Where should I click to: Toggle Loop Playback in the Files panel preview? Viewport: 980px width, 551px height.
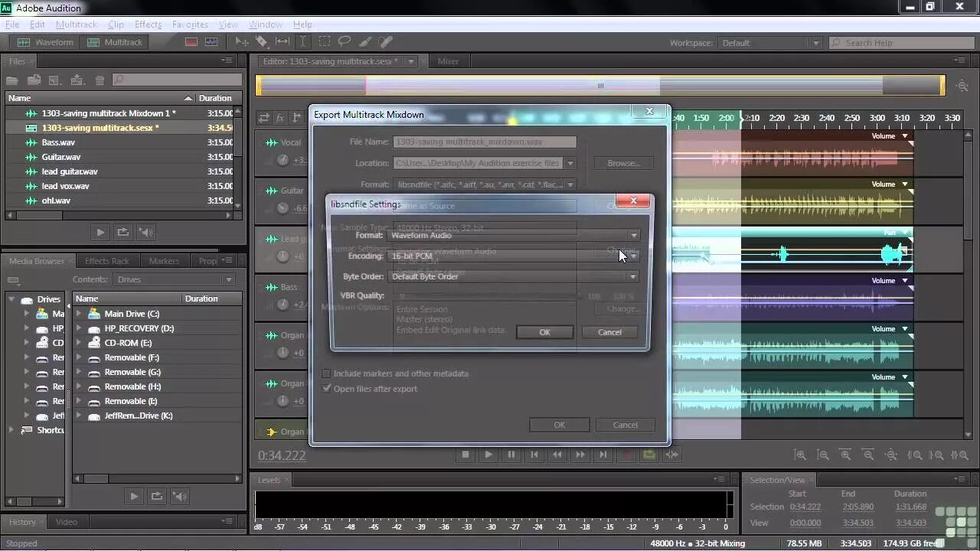(x=123, y=232)
